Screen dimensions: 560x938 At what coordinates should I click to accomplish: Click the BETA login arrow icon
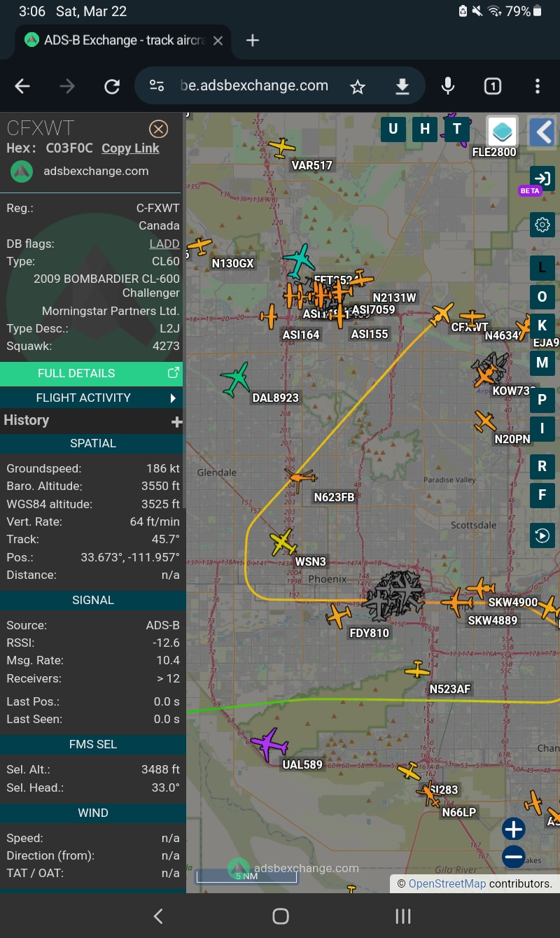tap(542, 177)
